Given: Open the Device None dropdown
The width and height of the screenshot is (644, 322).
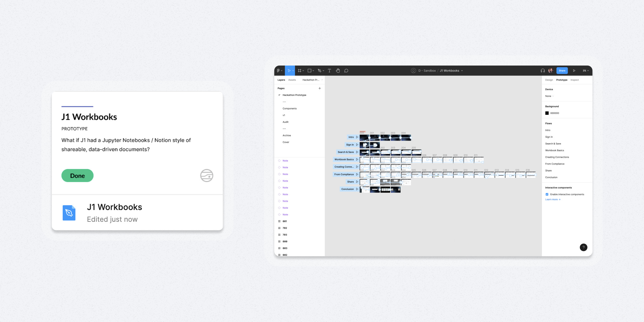Looking at the screenshot, I should (549, 96).
